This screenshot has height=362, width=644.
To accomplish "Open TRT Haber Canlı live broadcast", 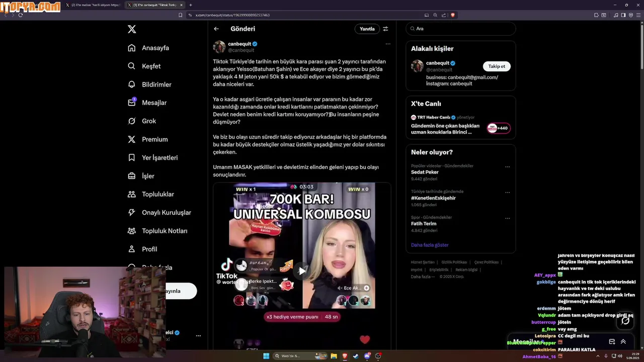I will pyautogui.click(x=460, y=125).
